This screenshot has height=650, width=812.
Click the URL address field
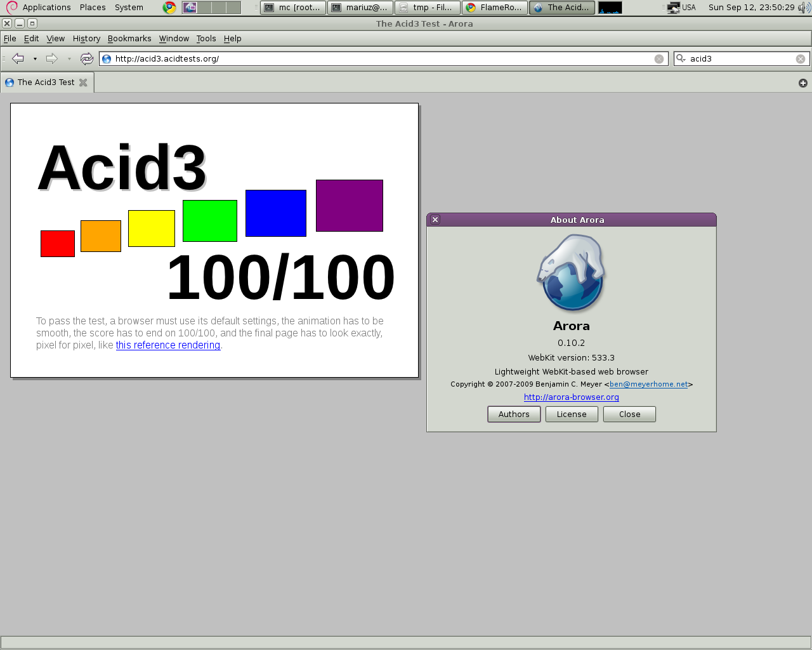coord(383,58)
